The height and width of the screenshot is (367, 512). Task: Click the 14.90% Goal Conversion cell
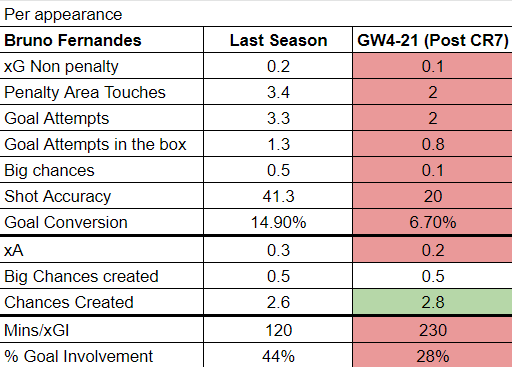tap(278, 222)
